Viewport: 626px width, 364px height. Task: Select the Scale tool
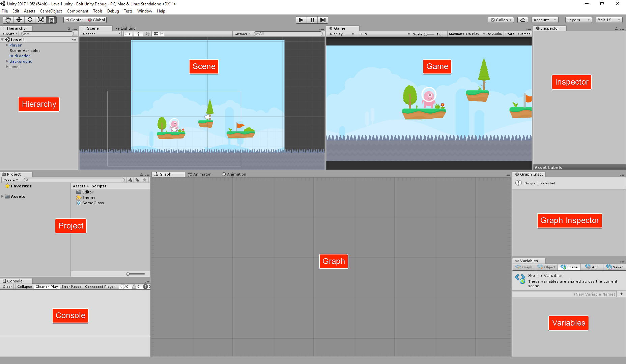(x=41, y=20)
